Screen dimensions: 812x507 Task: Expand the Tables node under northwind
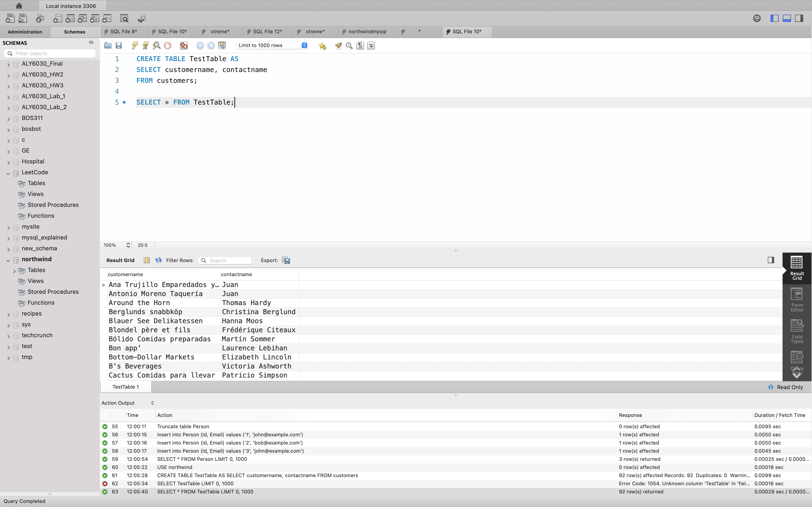(x=14, y=271)
